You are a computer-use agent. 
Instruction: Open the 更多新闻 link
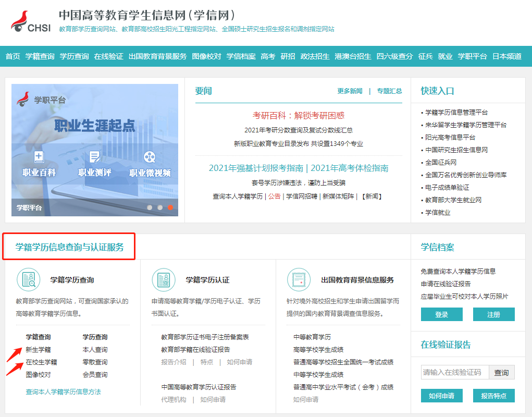[x=350, y=91]
